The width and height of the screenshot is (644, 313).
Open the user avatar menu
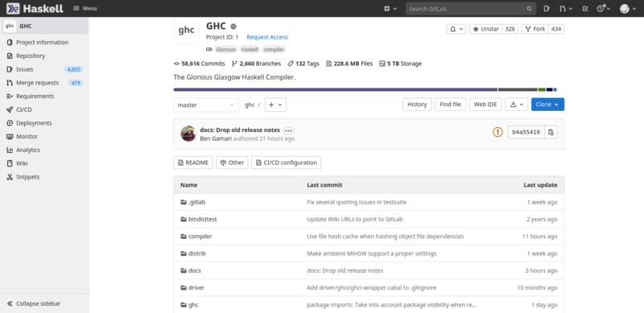(627, 9)
